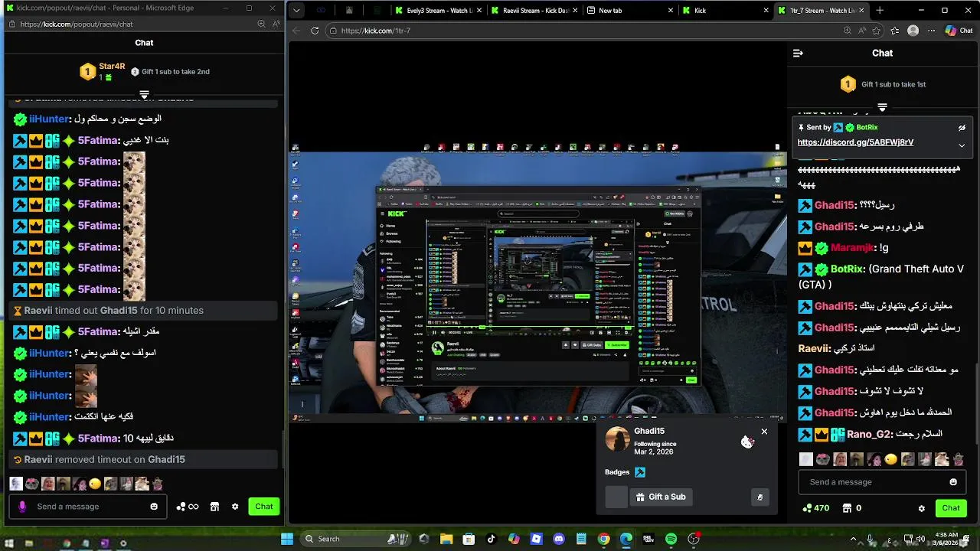Open Google Chrome from taskbar
Viewport: 980px width, 551px height.
603,539
